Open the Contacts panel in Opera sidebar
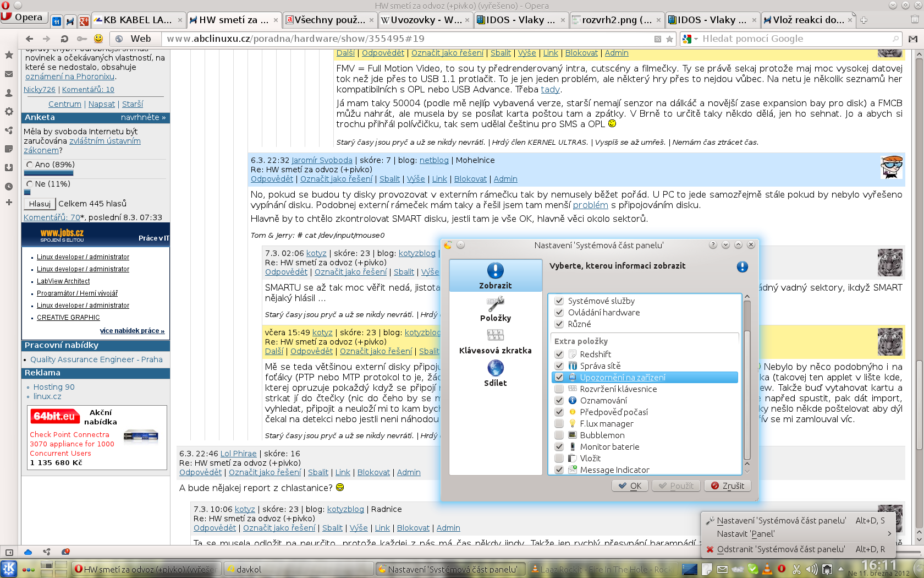924x578 pixels. (9, 92)
